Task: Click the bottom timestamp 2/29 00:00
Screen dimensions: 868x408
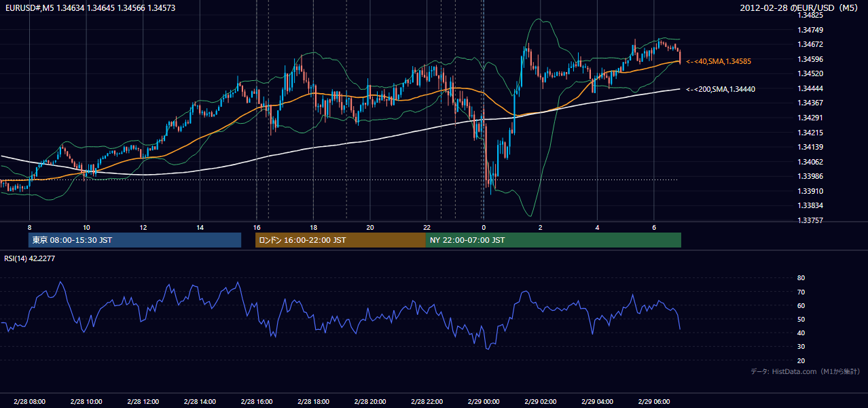Action: [x=484, y=402]
